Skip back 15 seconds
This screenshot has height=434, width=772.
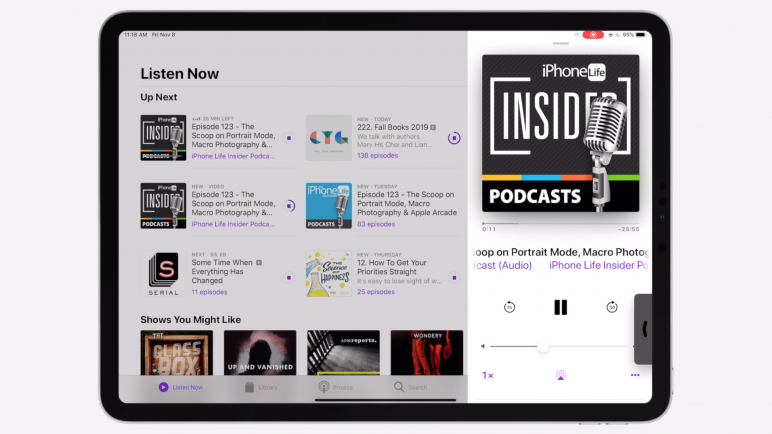click(509, 307)
